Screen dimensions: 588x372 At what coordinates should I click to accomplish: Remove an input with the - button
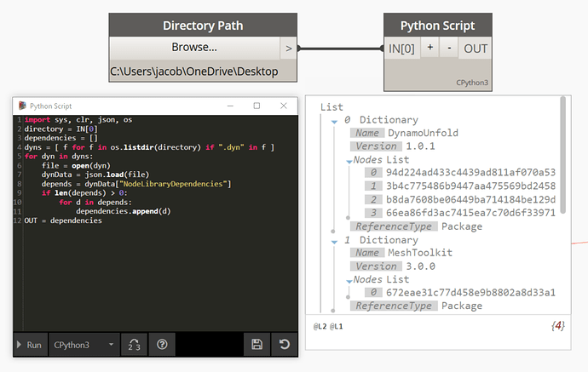[x=449, y=48]
